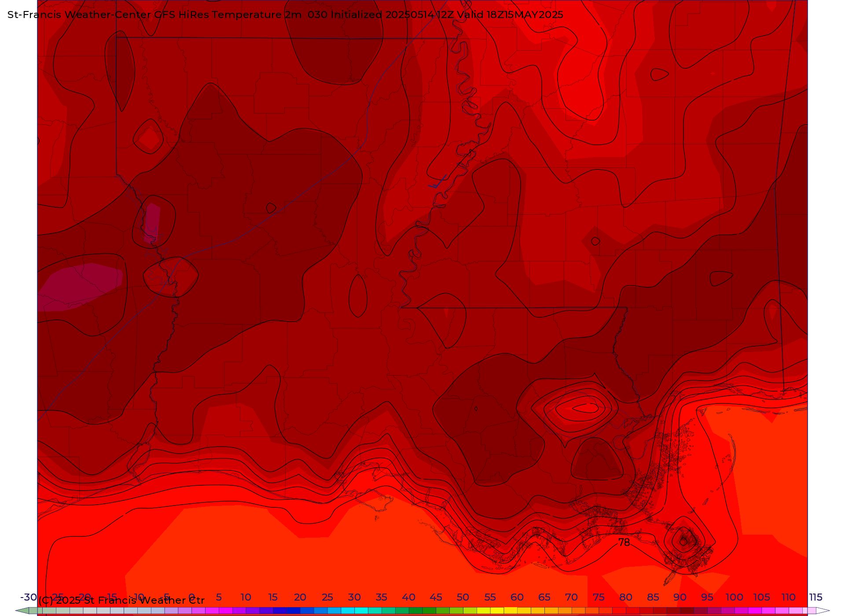Click the '105' colorbar scale label
Image resolution: width=845 pixels, height=616 pixels.
tap(761, 597)
